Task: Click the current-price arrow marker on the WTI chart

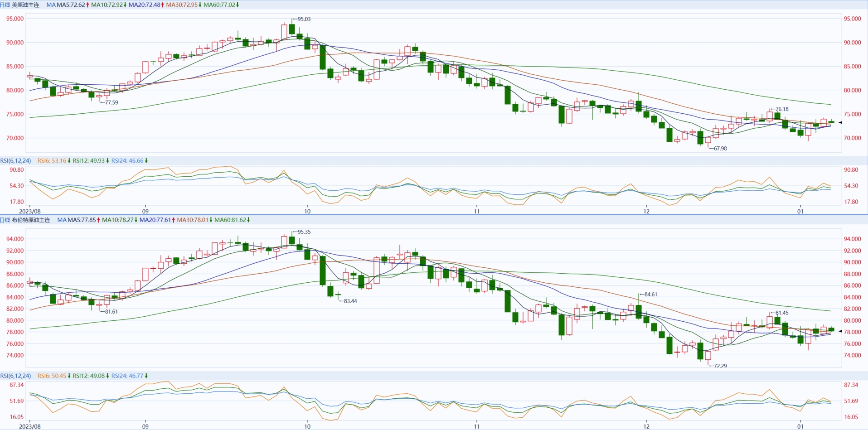Action: coord(840,122)
